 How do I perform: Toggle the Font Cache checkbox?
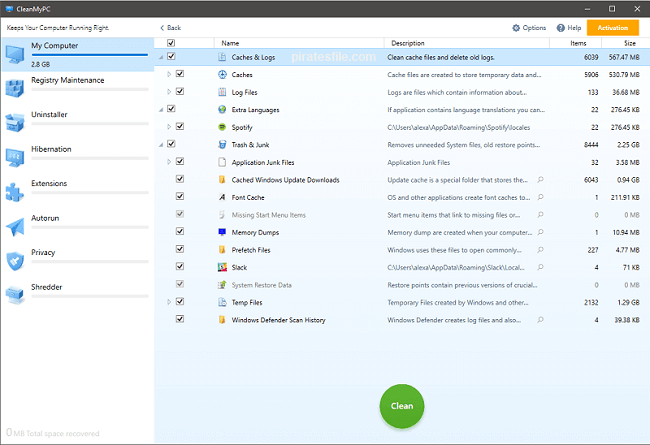pos(180,197)
